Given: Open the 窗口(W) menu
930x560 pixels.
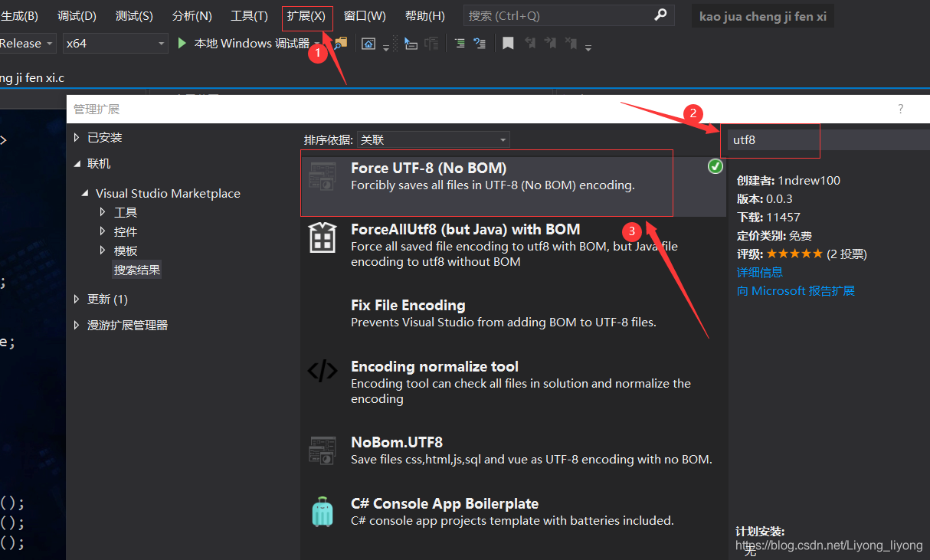Looking at the screenshot, I should pyautogui.click(x=365, y=16).
